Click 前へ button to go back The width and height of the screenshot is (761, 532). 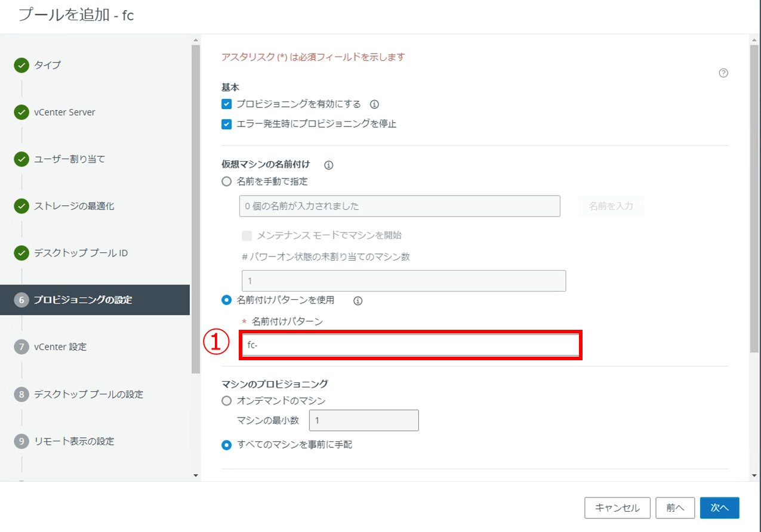coord(675,508)
